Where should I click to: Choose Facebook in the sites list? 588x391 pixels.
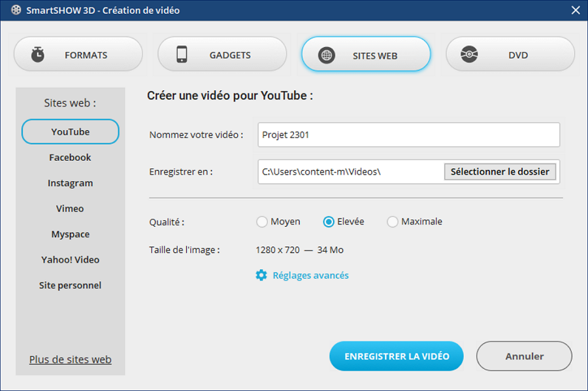pyautogui.click(x=70, y=157)
